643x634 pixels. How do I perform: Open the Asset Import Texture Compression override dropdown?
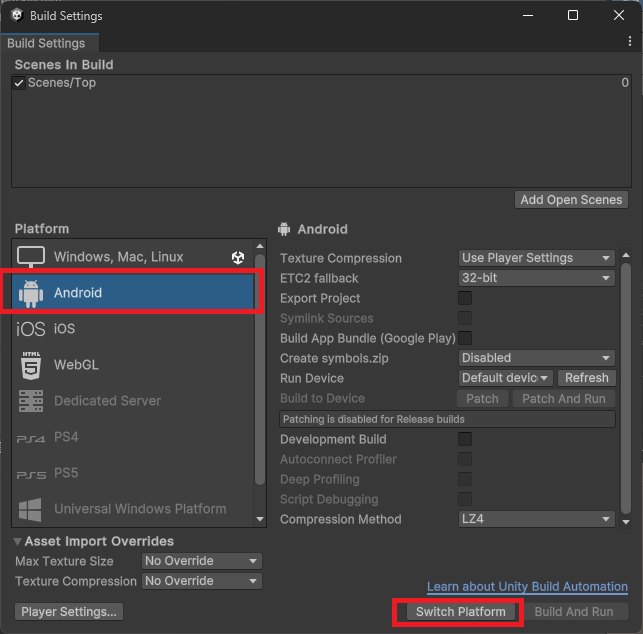pyautogui.click(x=201, y=581)
